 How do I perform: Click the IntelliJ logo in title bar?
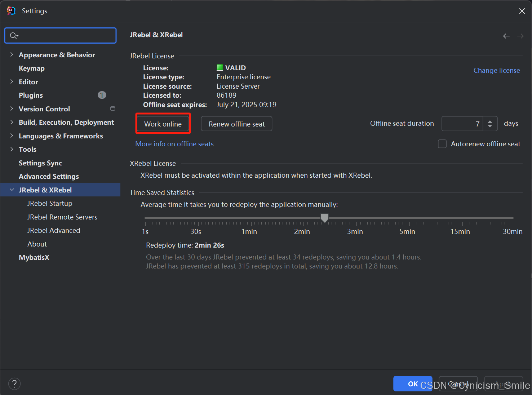[x=11, y=11]
